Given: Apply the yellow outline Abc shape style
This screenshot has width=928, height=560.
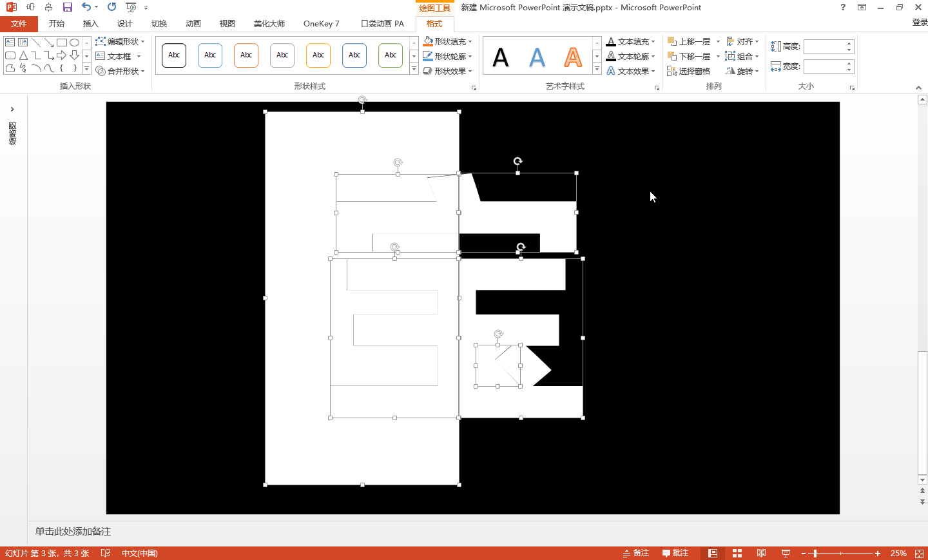Looking at the screenshot, I should point(318,55).
